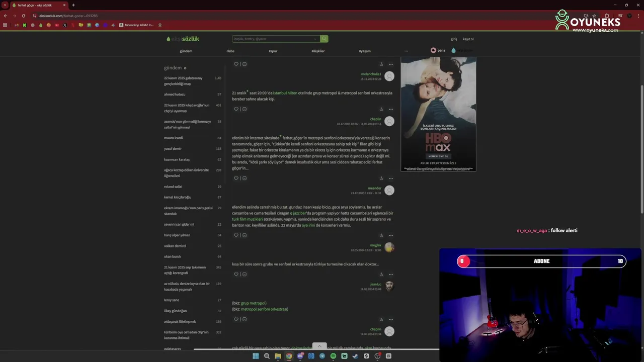Open the Moondrop ARIA2 bookmark
Image resolution: width=644 pixels, height=362 pixels.
coord(136,25)
